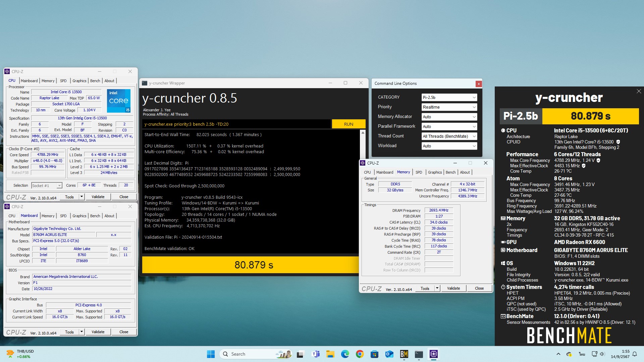This screenshot has width=644, height=362.
Task: Click Validate in the Memory CPU-Z window
Action: click(x=453, y=288)
